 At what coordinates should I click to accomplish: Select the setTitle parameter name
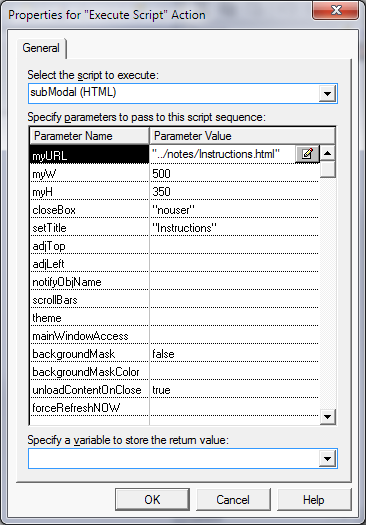pyautogui.click(x=89, y=228)
